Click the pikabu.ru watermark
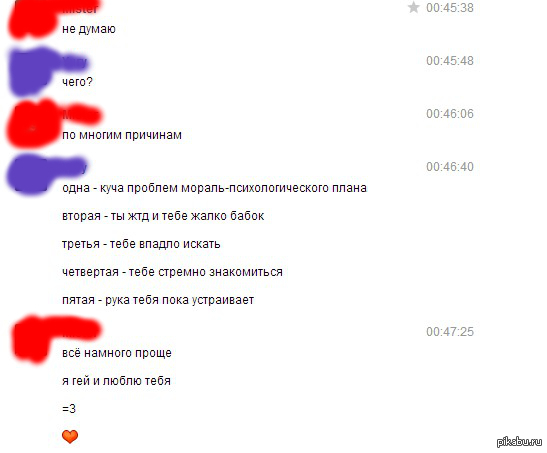 (519, 441)
